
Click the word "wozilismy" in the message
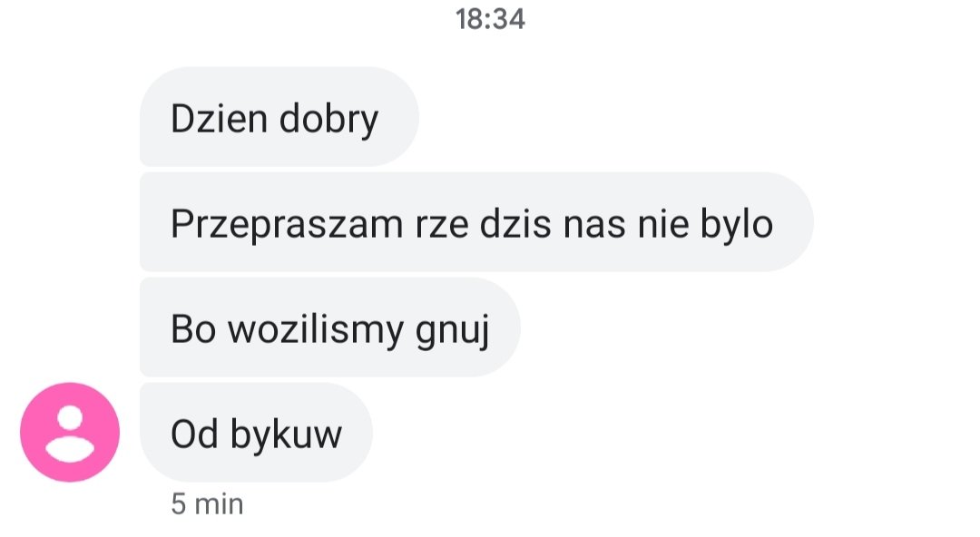316,330
